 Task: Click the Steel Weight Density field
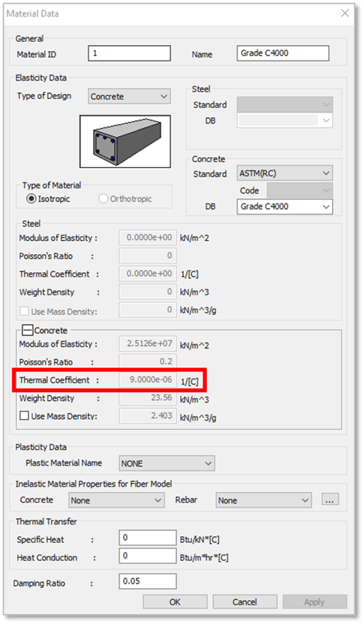(147, 291)
